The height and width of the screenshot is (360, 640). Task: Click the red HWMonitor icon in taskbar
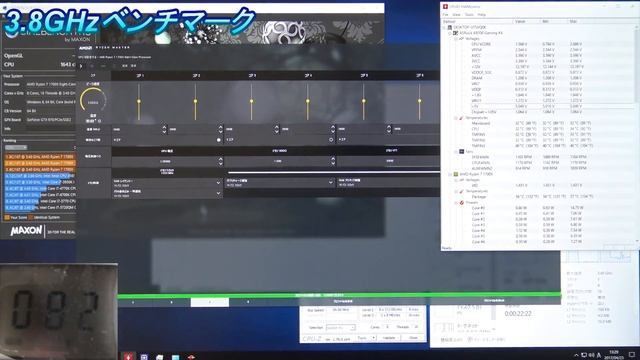[128, 356]
